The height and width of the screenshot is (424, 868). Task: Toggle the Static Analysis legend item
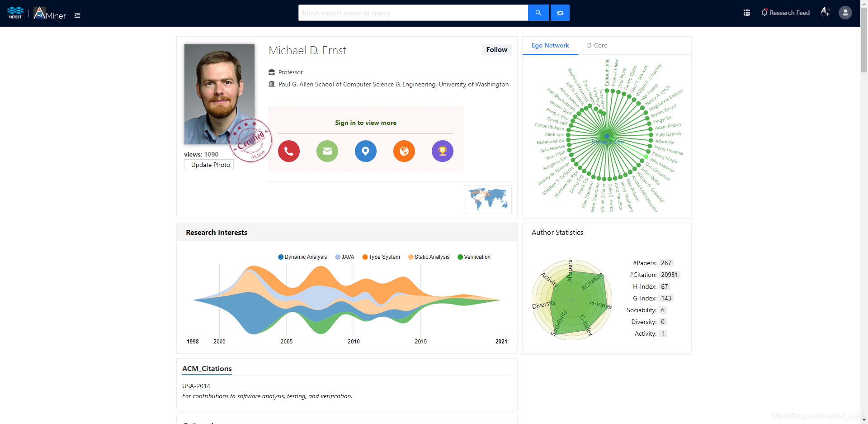pos(429,257)
